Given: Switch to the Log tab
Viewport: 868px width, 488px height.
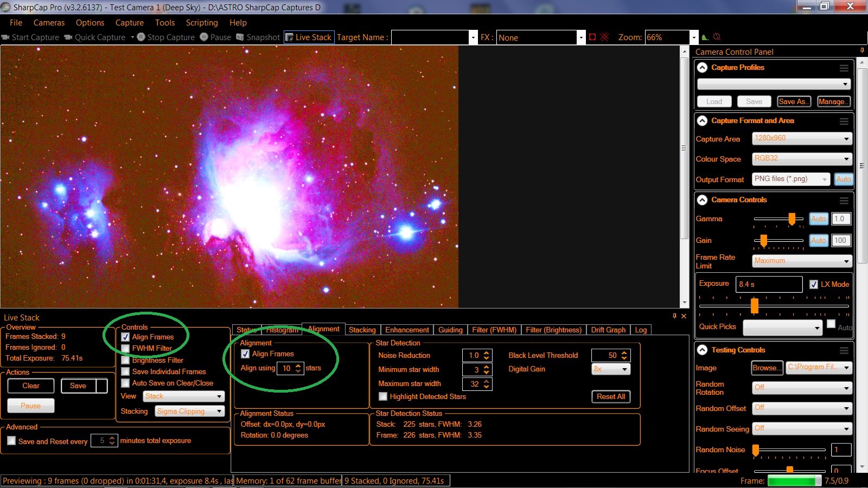Looking at the screenshot, I should coord(641,330).
